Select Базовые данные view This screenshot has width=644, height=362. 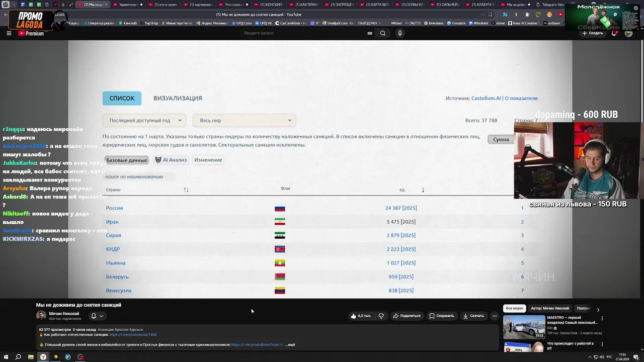126,160
